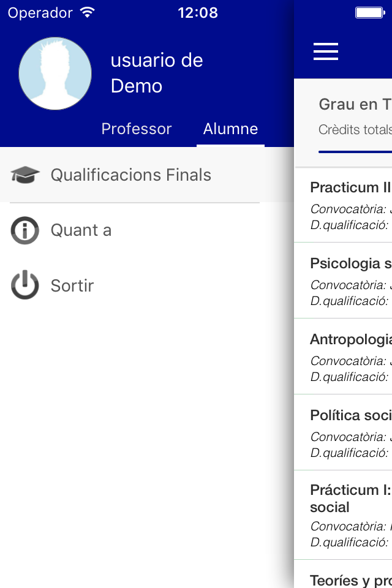
Task: Switch to the Professor tab
Action: [x=137, y=129]
